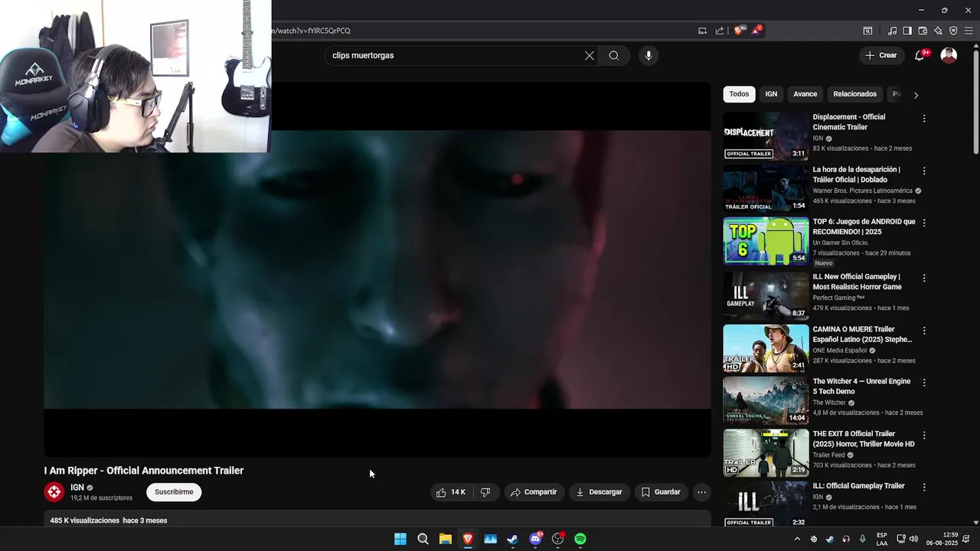
Task: Open the taskbar volume icon
Action: 913,539
